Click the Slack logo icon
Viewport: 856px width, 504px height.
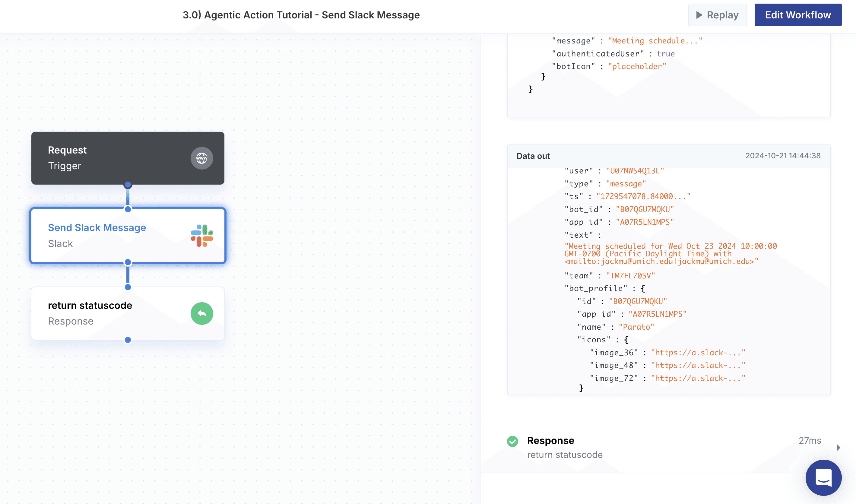pyautogui.click(x=202, y=235)
